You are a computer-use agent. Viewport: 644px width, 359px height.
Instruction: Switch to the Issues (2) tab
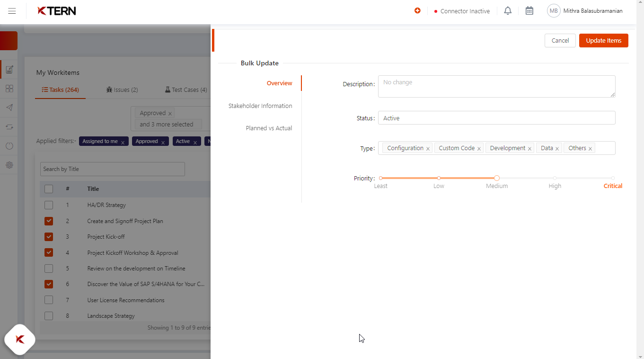[x=122, y=90]
